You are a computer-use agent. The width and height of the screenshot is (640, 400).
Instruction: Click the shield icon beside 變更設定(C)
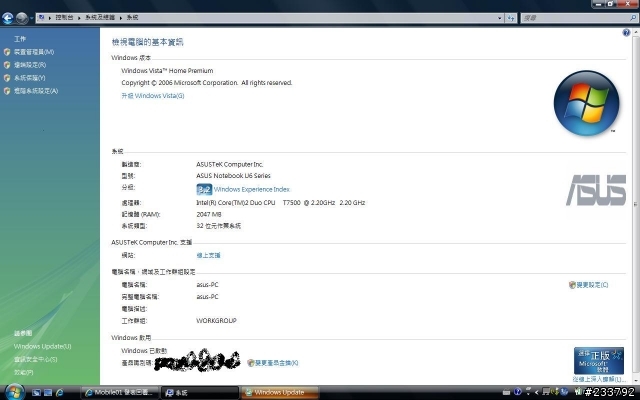pyautogui.click(x=572, y=285)
